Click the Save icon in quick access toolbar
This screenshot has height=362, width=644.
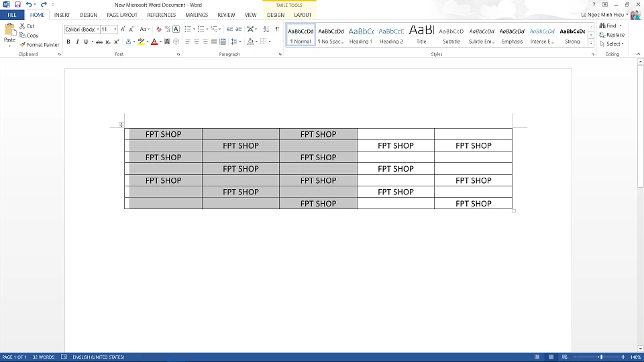[x=17, y=5]
